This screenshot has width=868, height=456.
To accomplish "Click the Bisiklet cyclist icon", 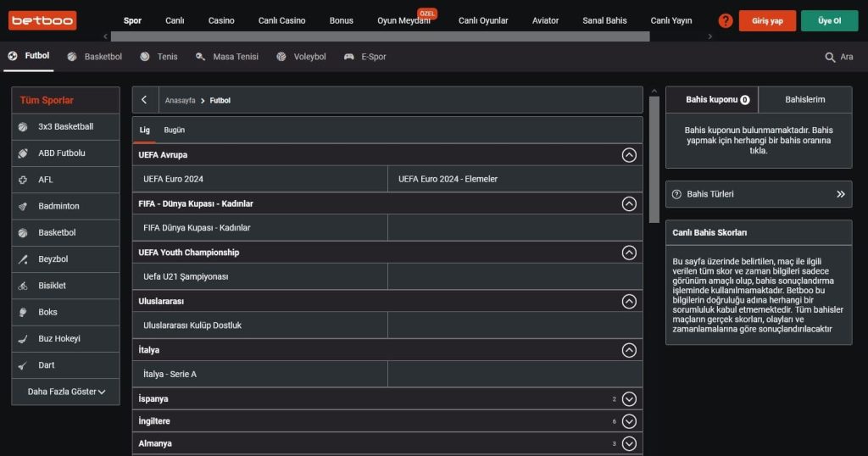I will (x=23, y=286).
